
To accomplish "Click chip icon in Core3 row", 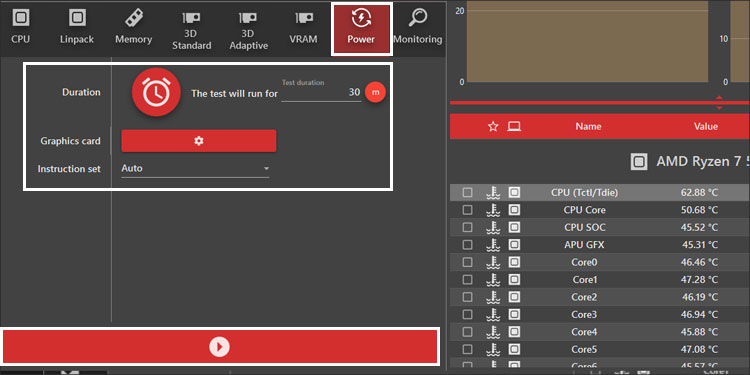I will coord(514,314).
